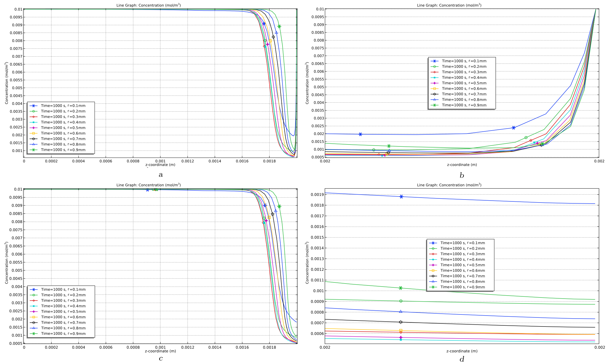Click green circle marker on rising curve in plot b

click(526, 138)
